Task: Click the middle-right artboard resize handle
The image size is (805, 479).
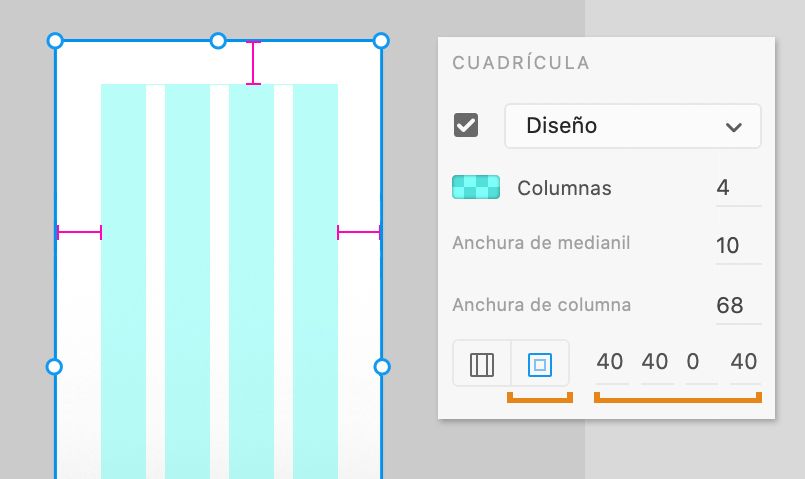Action: tap(381, 367)
